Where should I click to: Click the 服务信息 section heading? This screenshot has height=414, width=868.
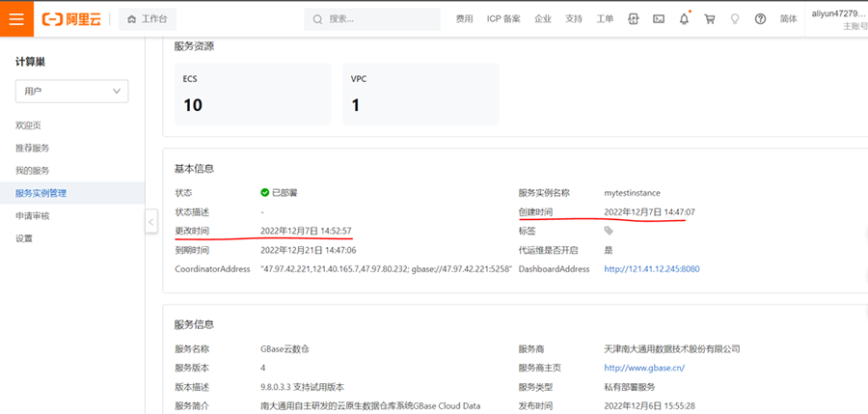(194, 325)
